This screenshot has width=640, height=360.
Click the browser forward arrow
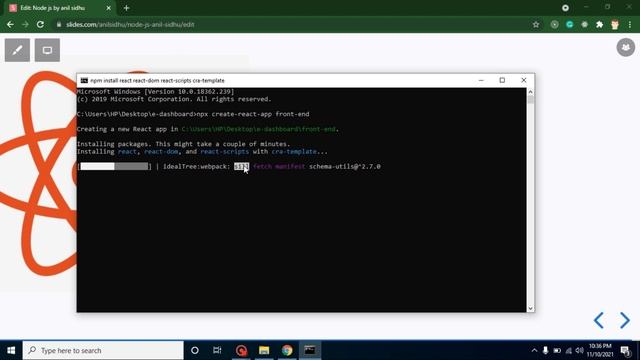pos(25,24)
